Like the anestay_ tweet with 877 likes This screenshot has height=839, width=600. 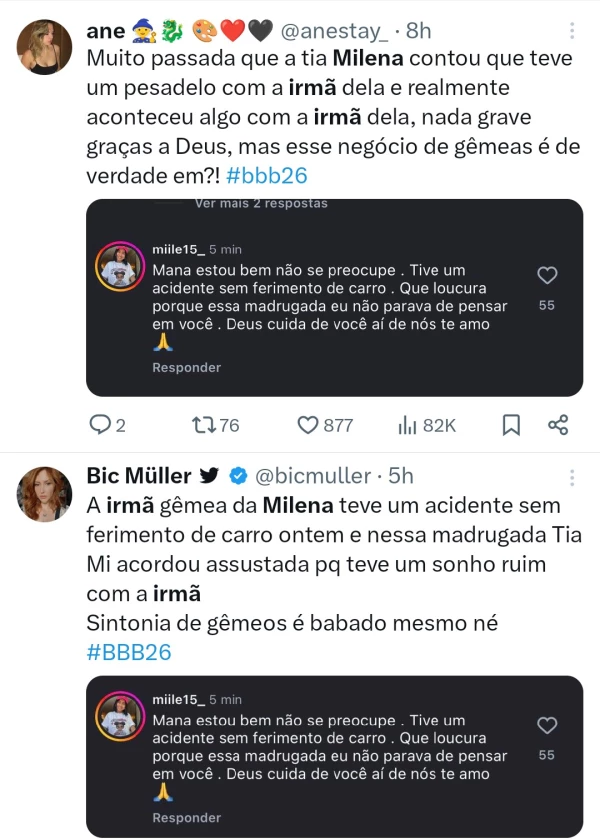click(308, 425)
